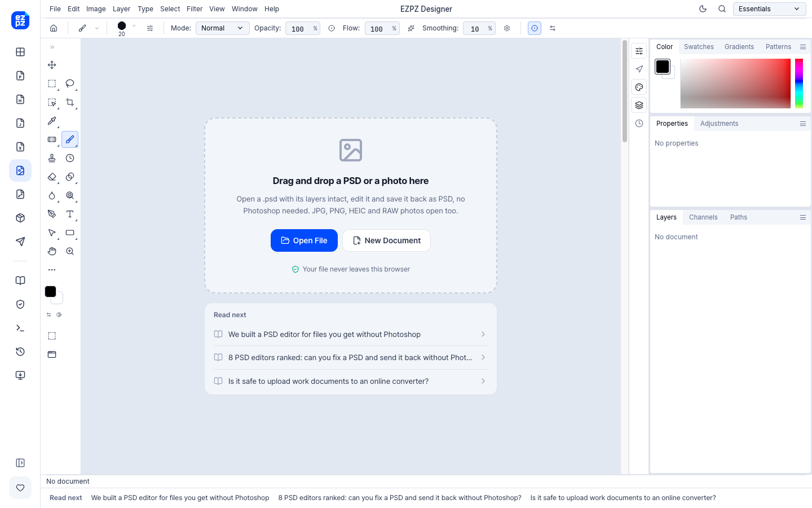
Task: Click the hue slider in Color panel
Action: click(799, 84)
